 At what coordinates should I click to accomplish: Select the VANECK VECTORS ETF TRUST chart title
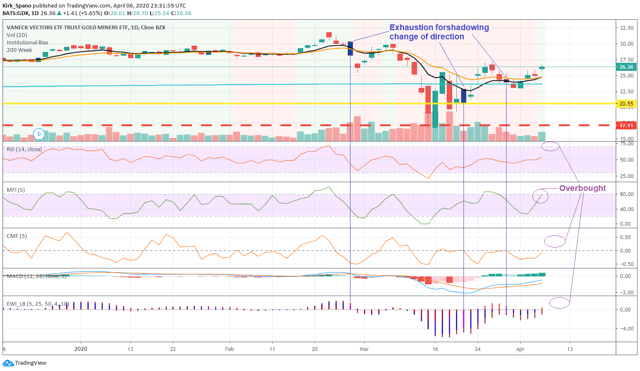(x=86, y=27)
